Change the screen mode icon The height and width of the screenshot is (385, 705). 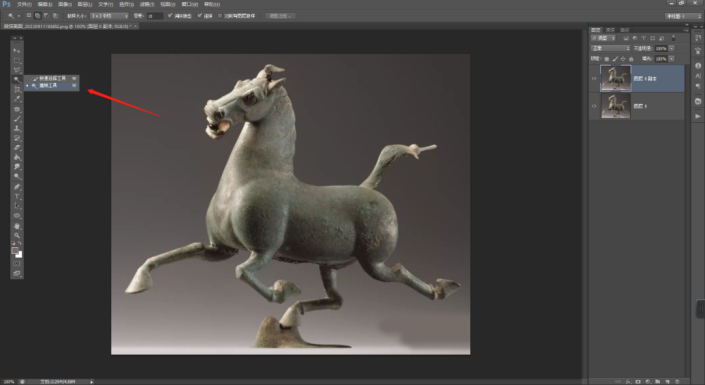[17, 273]
